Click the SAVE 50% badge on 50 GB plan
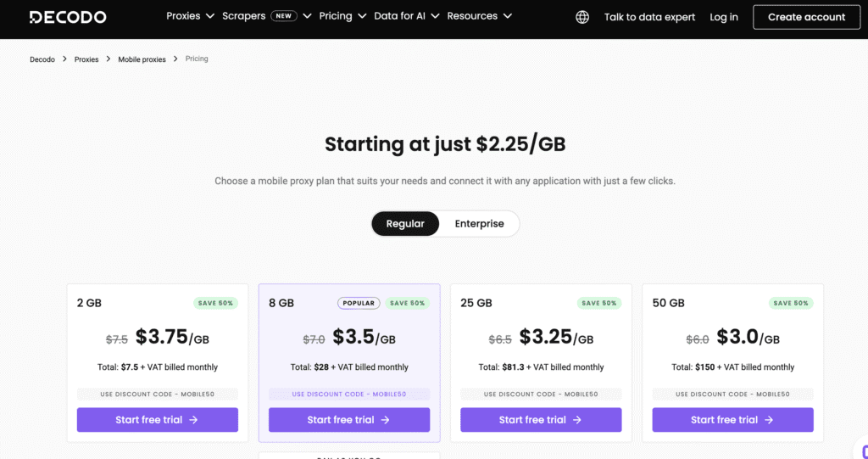 tap(792, 303)
